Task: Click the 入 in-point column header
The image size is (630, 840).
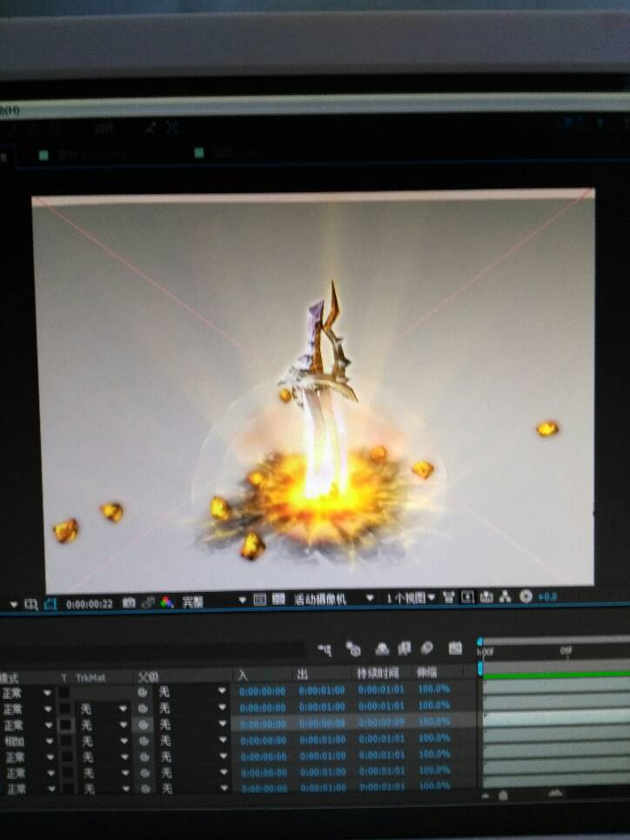Action: [243, 675]
